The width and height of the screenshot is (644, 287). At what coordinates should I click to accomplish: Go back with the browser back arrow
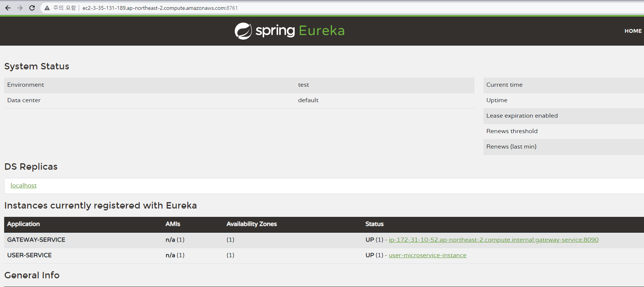click(8, 8)
